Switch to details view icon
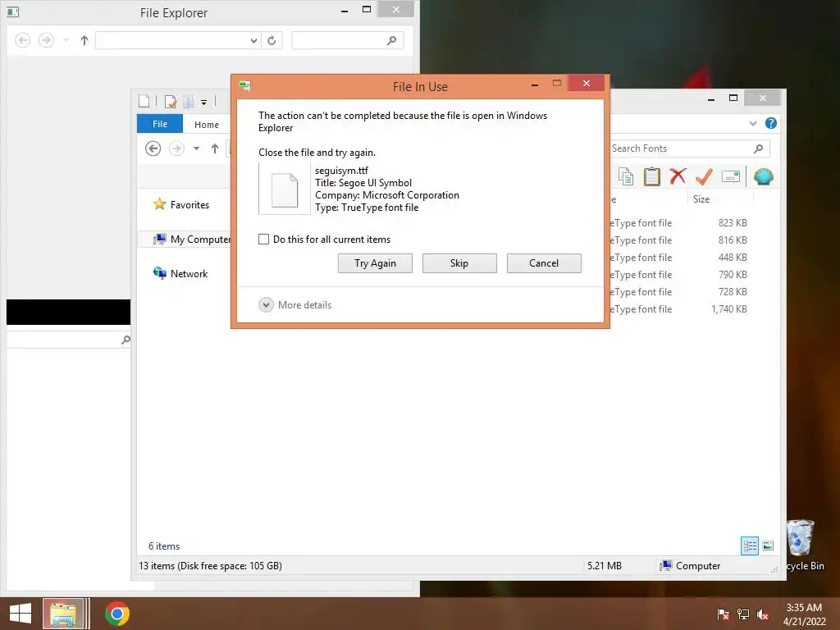The width and height of the screenshot is (840, 630). coord(750,546)
